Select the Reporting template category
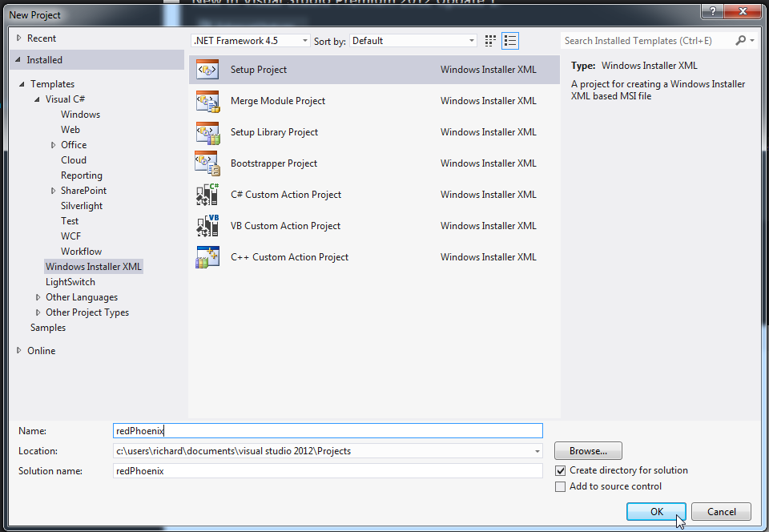This screenshot has height=532, width=769. pyautogui.click(x=82, y=175)
